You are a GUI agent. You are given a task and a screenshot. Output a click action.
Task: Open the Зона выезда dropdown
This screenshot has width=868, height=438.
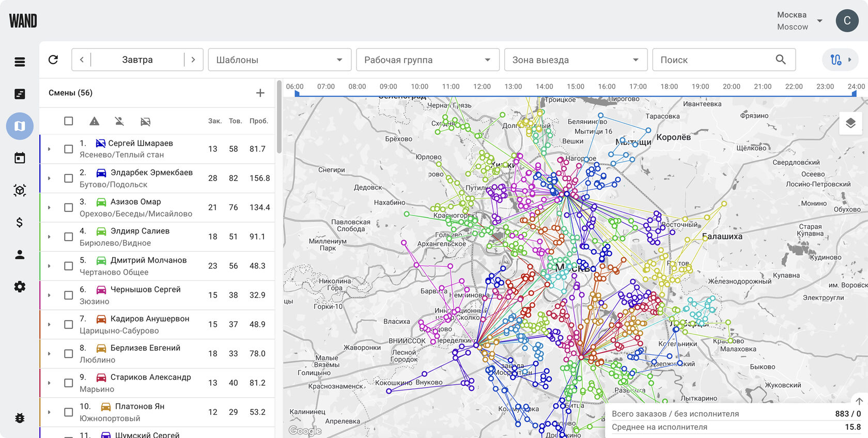576,60
